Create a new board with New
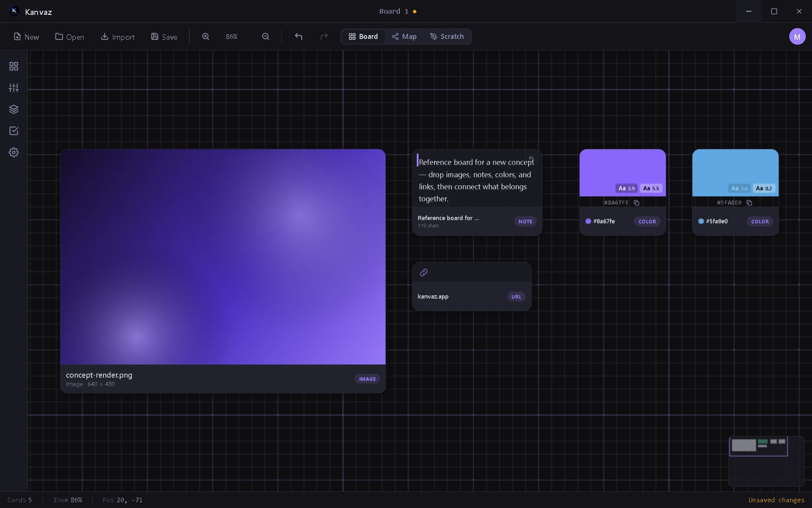Viewport: 812px width, 508px height. [x=26, y=36]
